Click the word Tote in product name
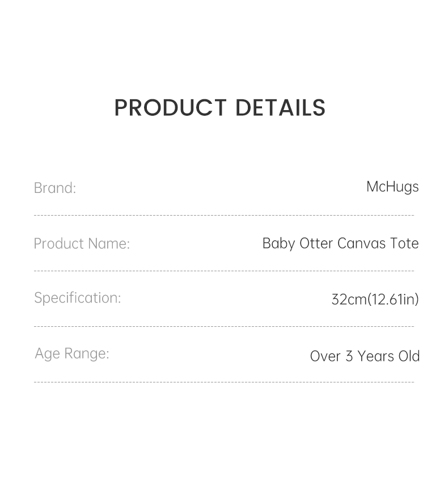448x488 pixels. coord(404,243)
